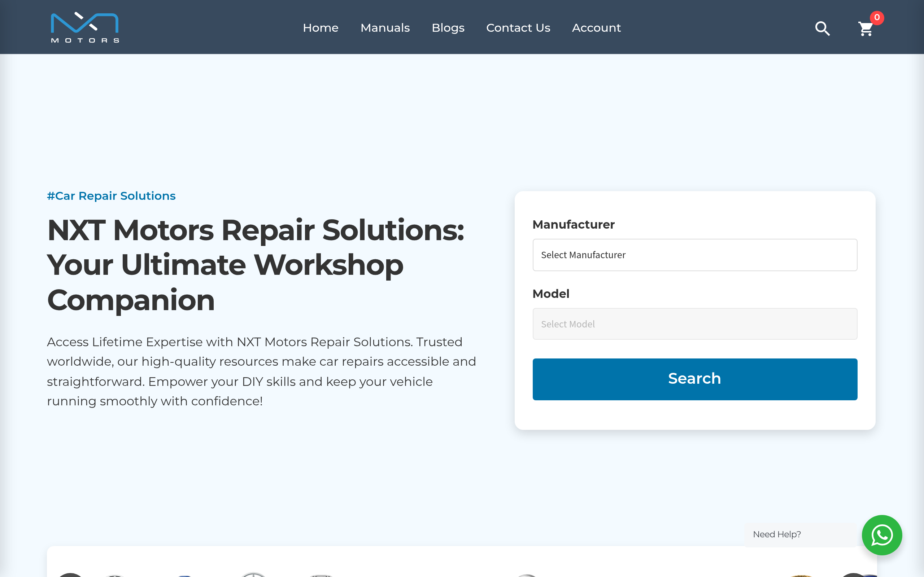Open the Select Model dropdown

click(x=694, y=323)
